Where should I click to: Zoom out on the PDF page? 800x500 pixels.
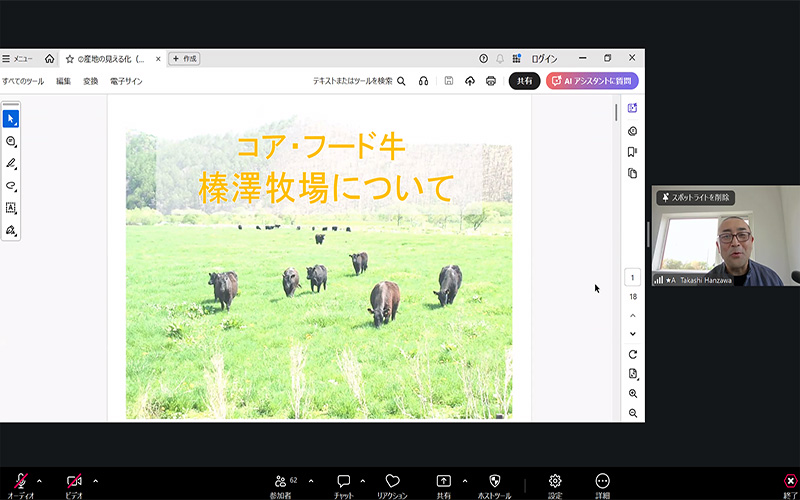tap(633, 413)
